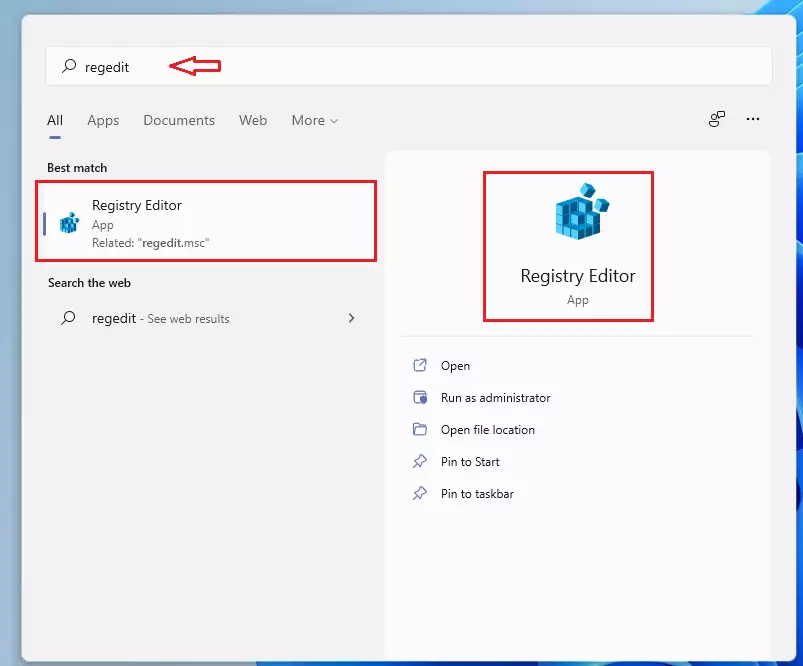Click the Run as administrator shield icon
The image size is (803, 666).
pyautogui.click(x=420, y=397)
